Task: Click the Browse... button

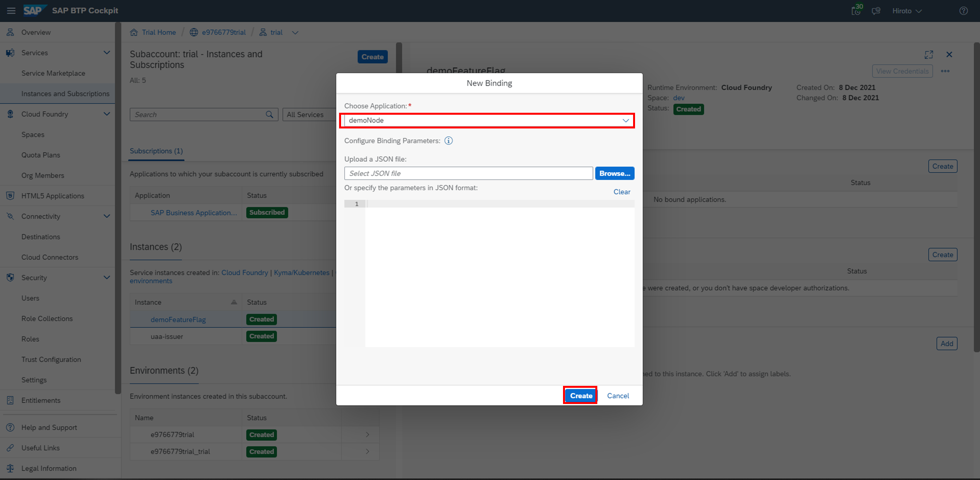Action: coord(614,173)
